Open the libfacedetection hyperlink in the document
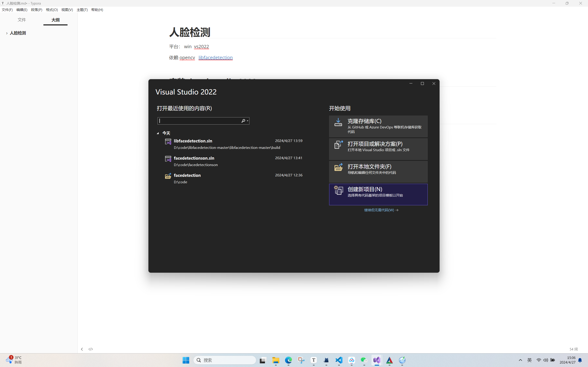 click(215, 58)
